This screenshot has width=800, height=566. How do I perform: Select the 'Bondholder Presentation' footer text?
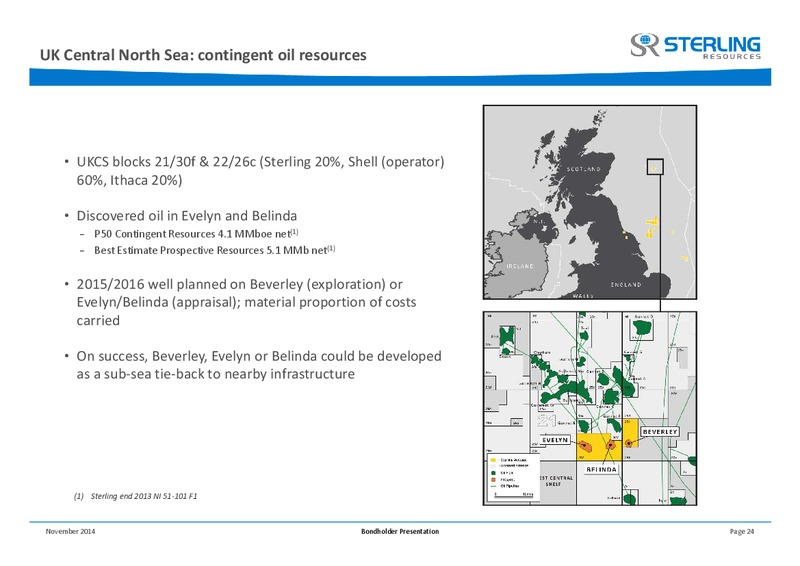tap(400, 531)
